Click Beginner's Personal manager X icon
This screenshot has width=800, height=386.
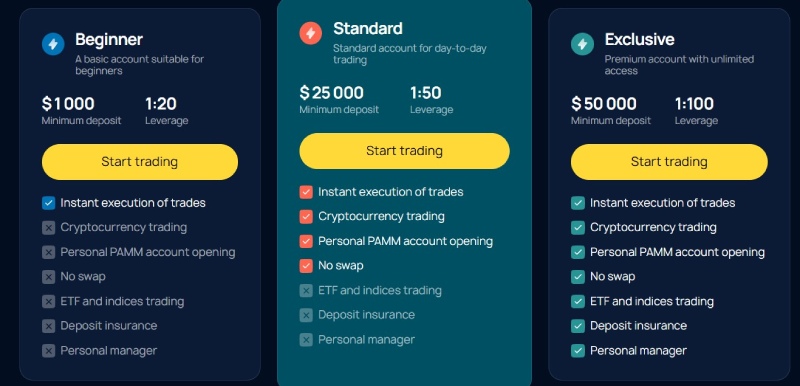48,351
